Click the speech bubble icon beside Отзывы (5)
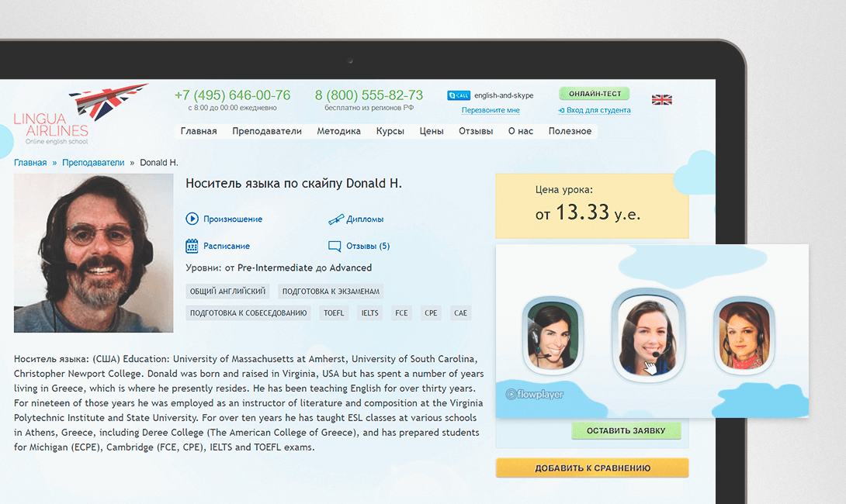This screenshot has width=846, height=504. [335, 247]
